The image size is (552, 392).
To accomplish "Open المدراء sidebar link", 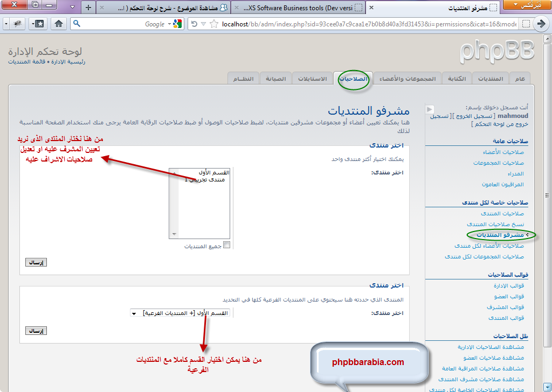I will [515, 174].
